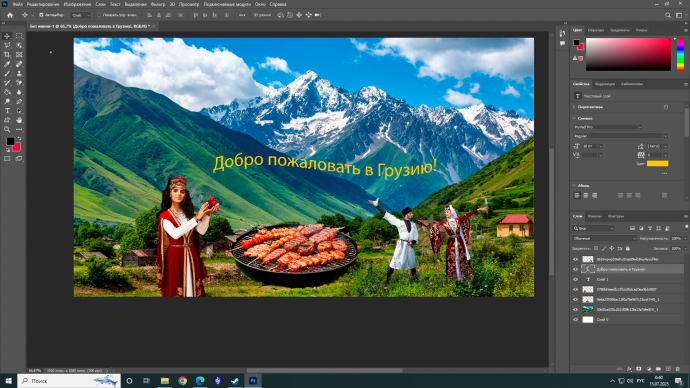Open the Слои menu
Image resolution: width=690 pixels, height=388 pixels.
point(100,4)
